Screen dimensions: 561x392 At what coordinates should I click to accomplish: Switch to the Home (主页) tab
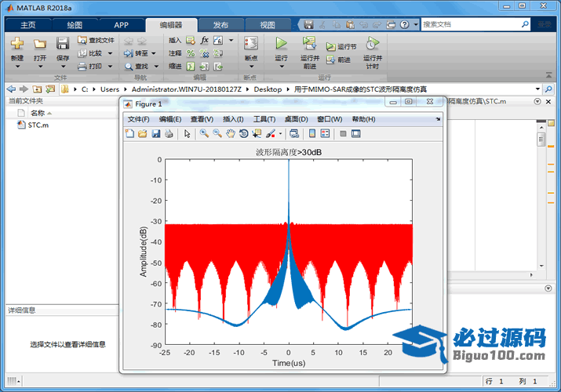click(28, 24)
